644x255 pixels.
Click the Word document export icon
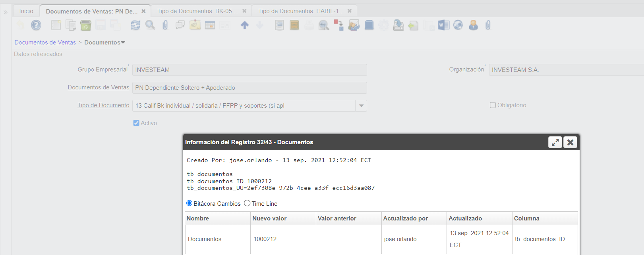coord(443,25)
